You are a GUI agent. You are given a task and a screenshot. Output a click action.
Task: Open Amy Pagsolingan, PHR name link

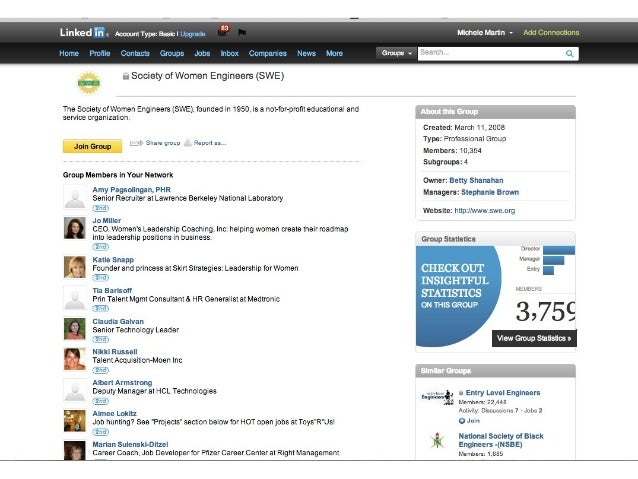pos(131,190)
